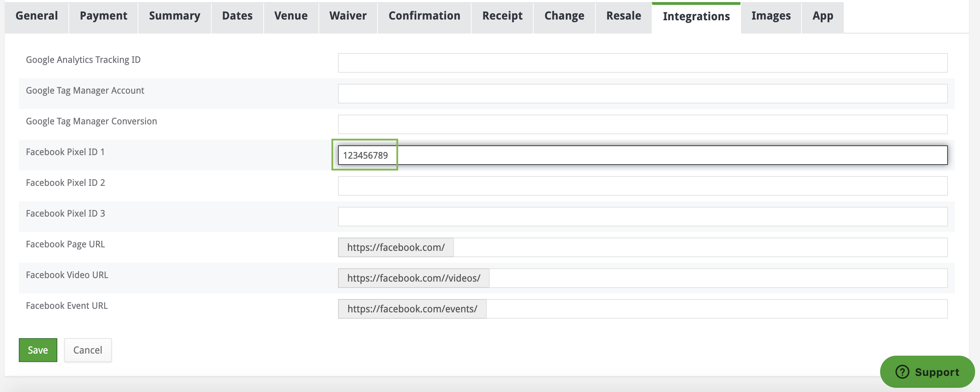980x392 pixels.
Task: Click the 'Google Tag Manager Conversion' label
Action: click(91, 121)
